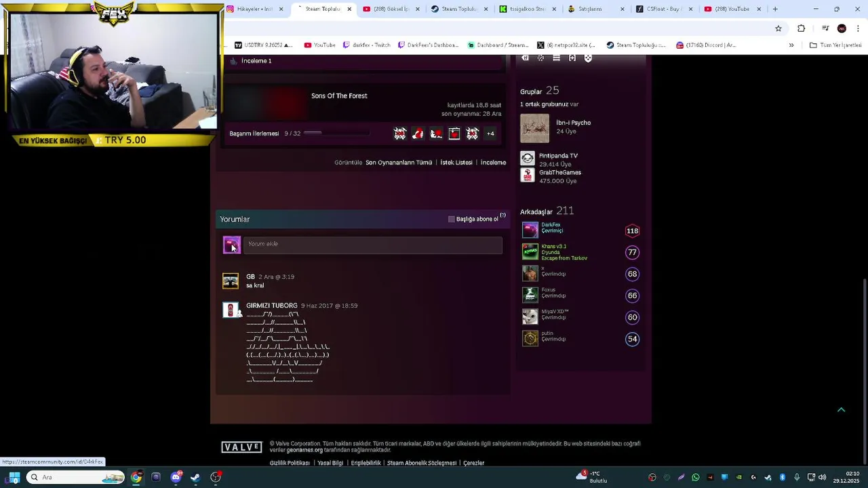The image size is (868, 488).
Task: Open the Dashboard / Stream bookmark
Action: 498,45
